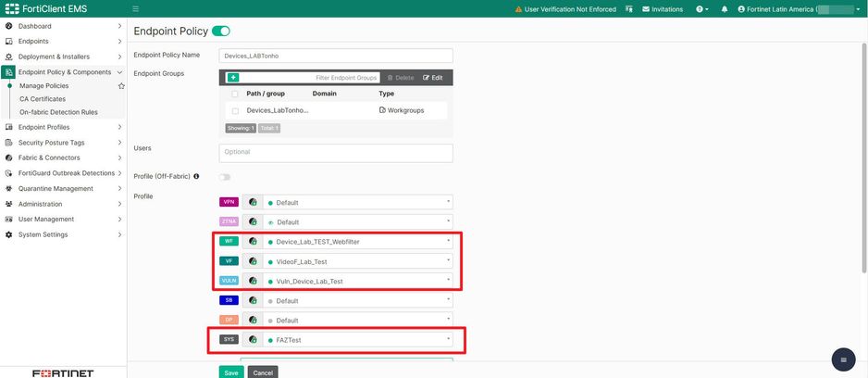
Task: Click the FortiClient EMS logo icon
Action: point(12,9)
